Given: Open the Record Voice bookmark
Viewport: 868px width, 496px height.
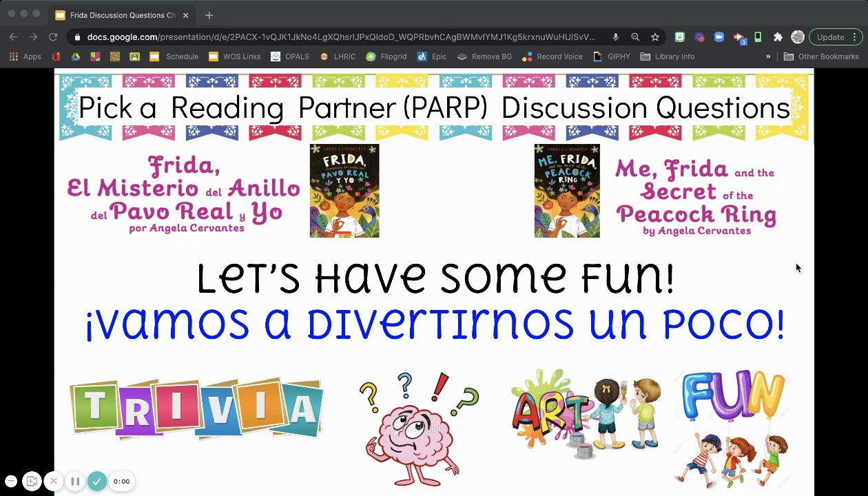Looking at the screenshot, I should tap(552, 56).
